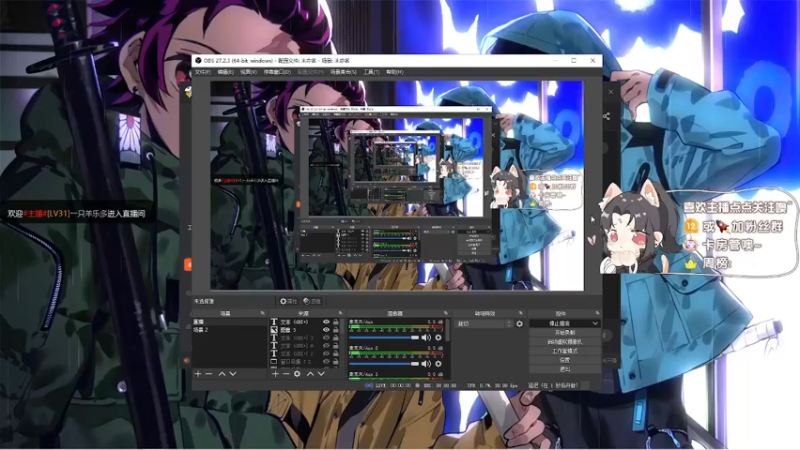This screenshot has height=450, width=800.
Task: Open transition properties gear icon
Action: tap(519, 323)
